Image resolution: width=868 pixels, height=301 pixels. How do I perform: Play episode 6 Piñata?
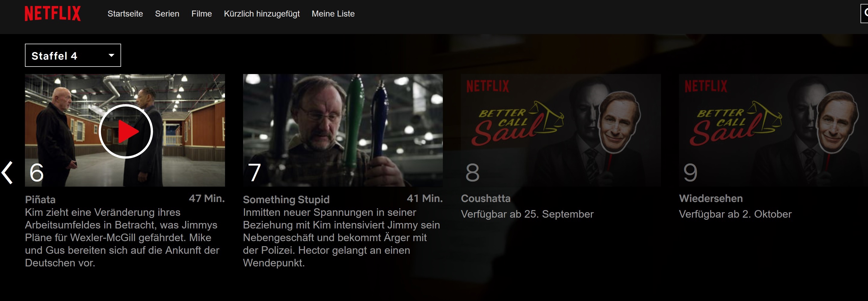[x=126, y=131]
